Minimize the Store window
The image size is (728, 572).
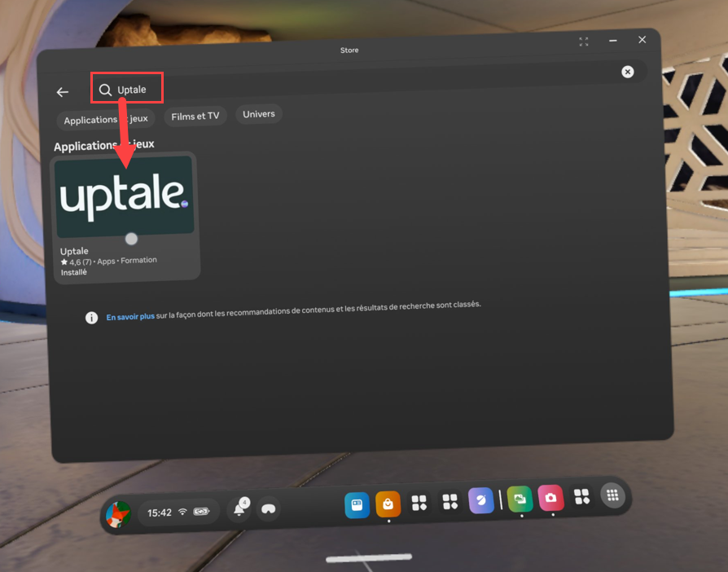pos(613,41)
